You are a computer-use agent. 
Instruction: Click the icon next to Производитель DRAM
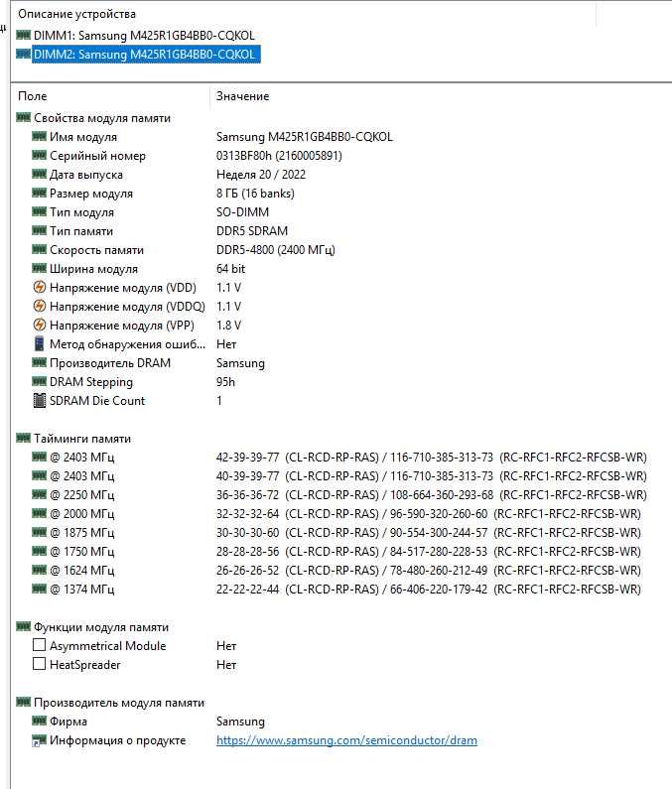(39, 362)
